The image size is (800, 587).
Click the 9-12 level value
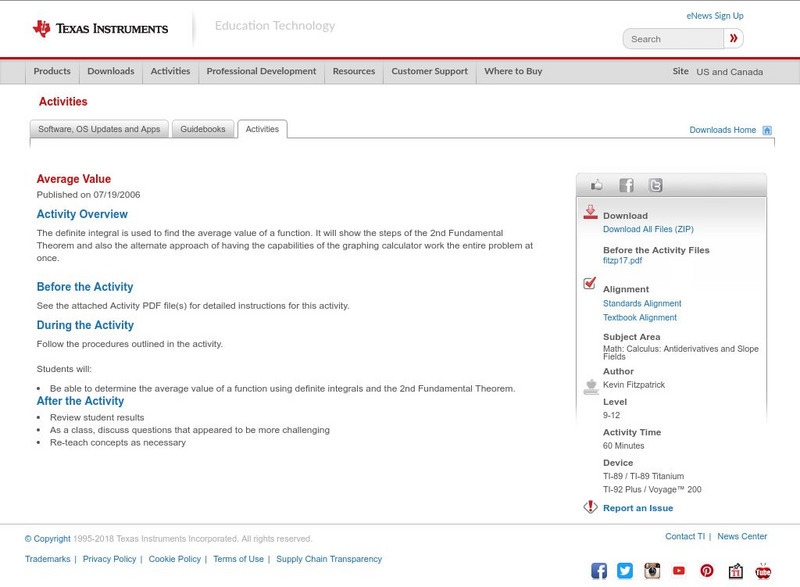coord(611,415)
